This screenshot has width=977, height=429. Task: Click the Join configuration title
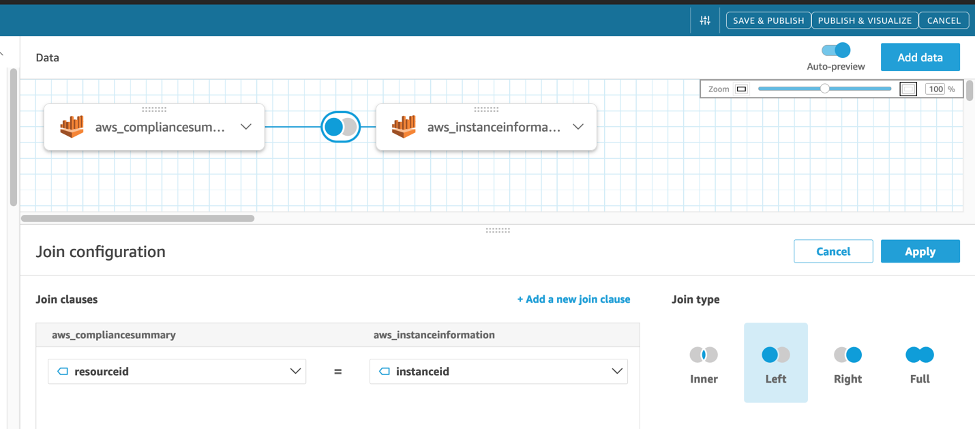tap(100, 252)
